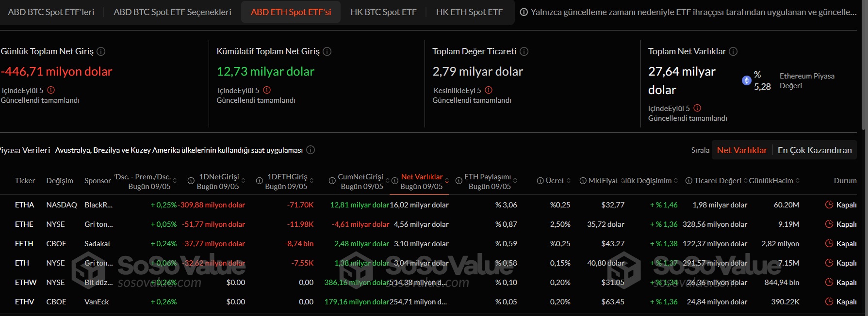
Task: Click the 60.20M daily volume cell
Action: tap(786, 205)
